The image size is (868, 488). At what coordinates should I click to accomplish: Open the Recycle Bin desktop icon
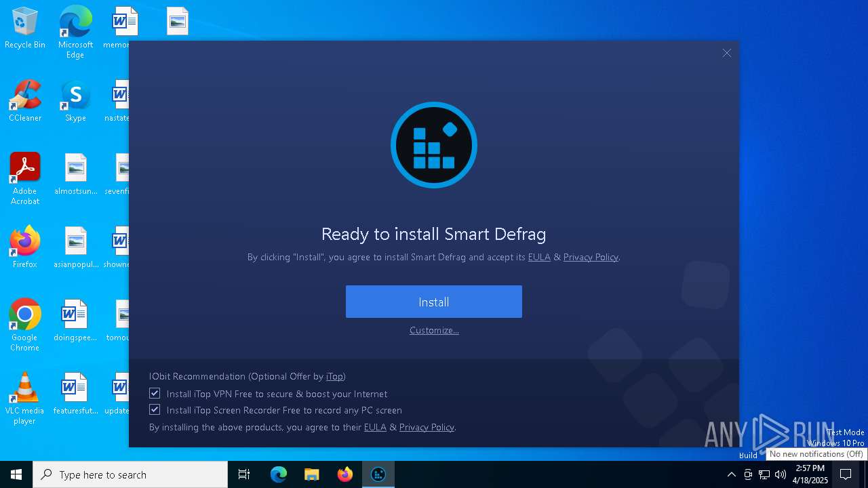tap(25, 28)
